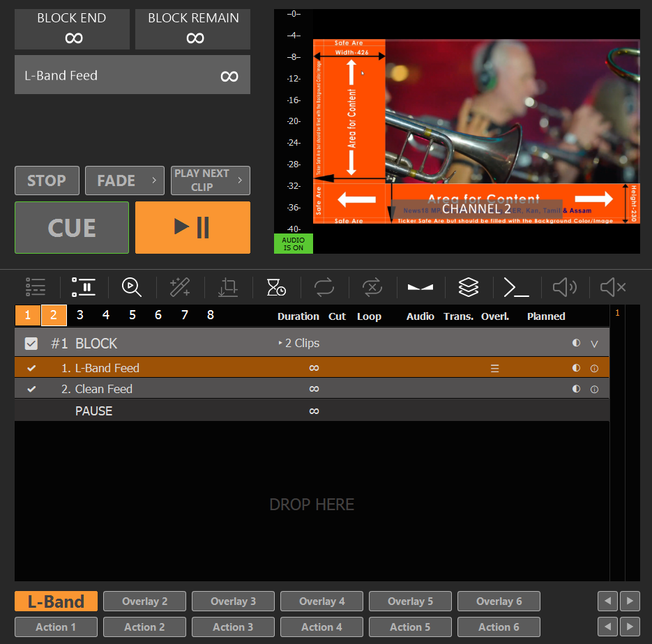Click half-circle icon on L-Band Feed row
The height and width of the screenshot is (644, 652).
(576, 368)
